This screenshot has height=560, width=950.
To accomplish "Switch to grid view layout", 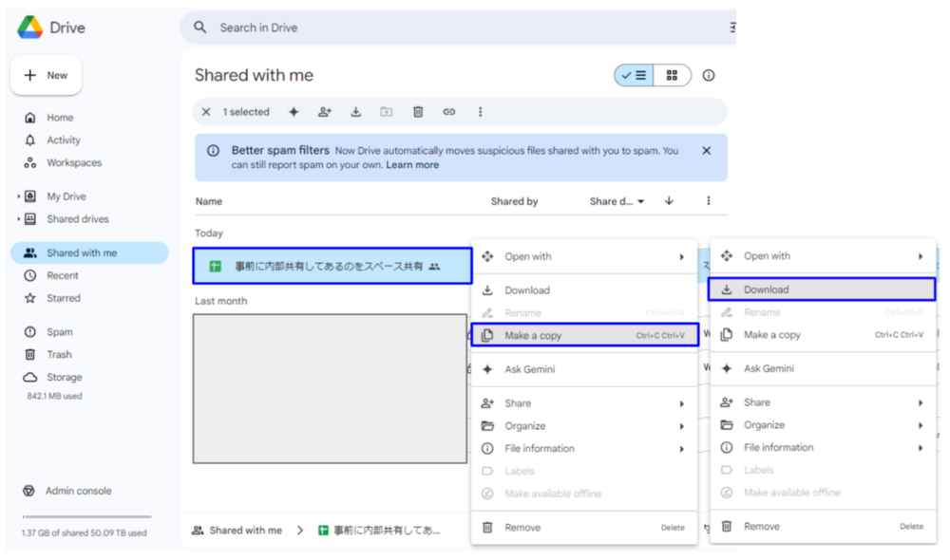I will pos(672,74).
